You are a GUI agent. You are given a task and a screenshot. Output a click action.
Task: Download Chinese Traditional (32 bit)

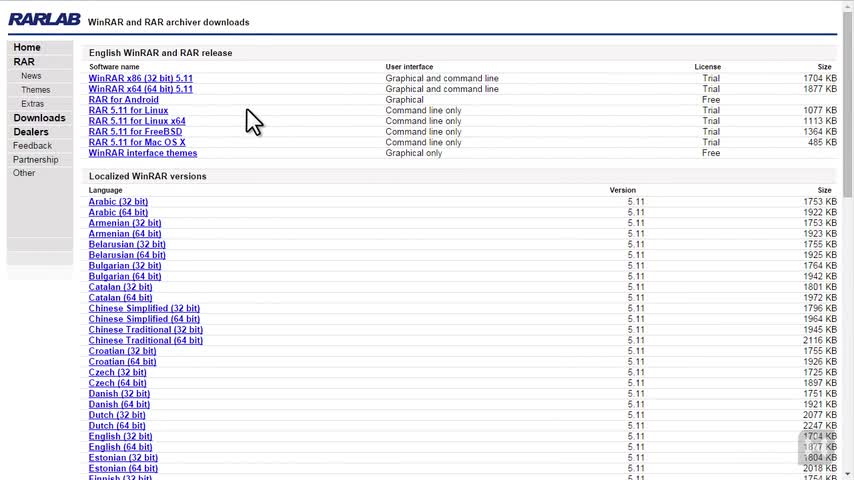(x=145, y=330)
